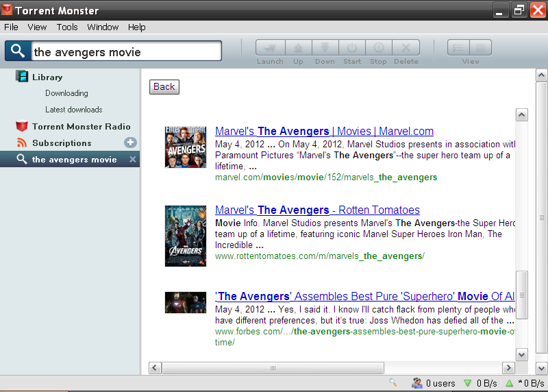548x392 pixels.
Task: Click the download speed 0 B/s text
Action: [486, 383]
